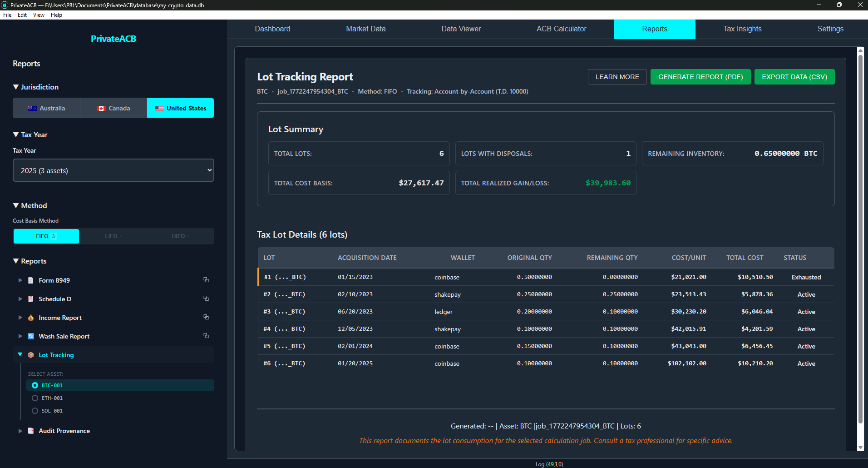This screenshot has width=868, height=468.
Task: Click the copy icon beside Wash Sale Report
Action: click(206, 335)
